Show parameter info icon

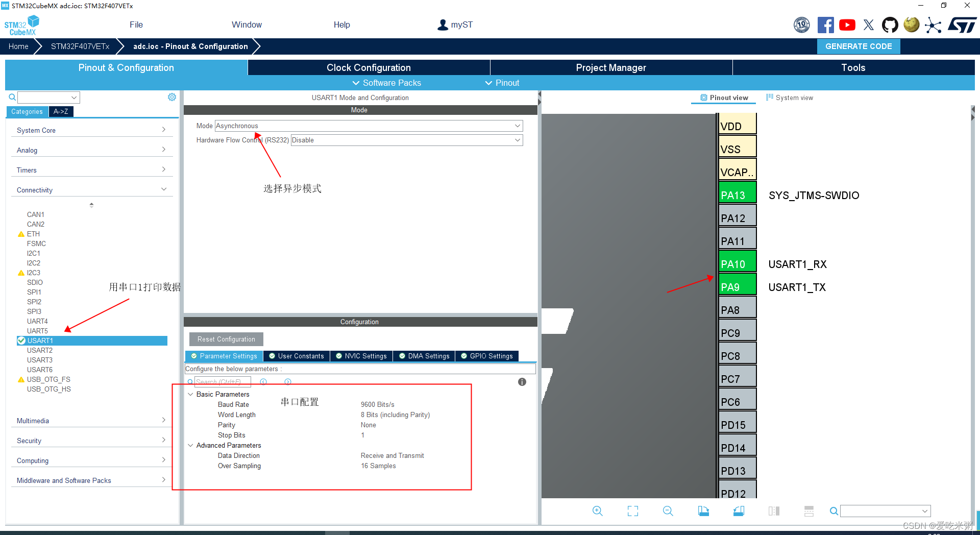tap(522, 382)
